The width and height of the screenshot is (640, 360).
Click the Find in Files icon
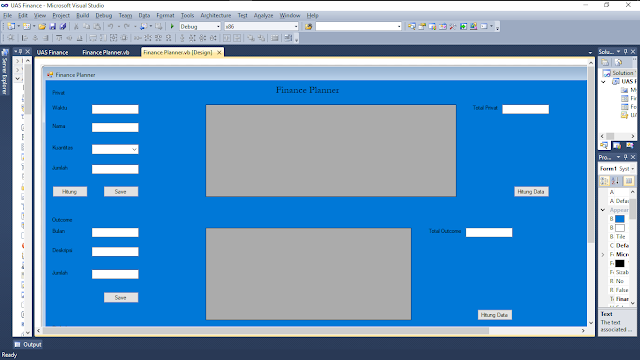[308, 27]
